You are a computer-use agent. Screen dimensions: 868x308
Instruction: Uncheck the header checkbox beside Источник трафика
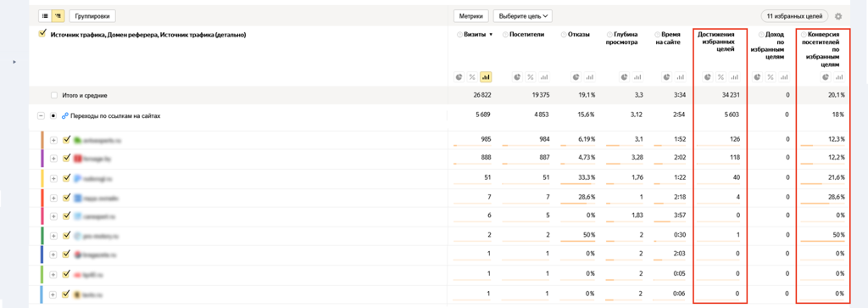[42, 34]
